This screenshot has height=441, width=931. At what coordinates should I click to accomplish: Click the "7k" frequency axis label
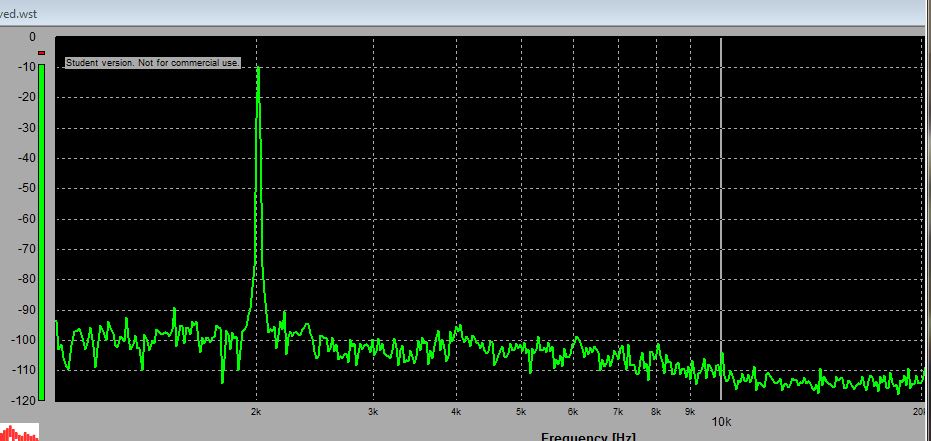point(618,411)
